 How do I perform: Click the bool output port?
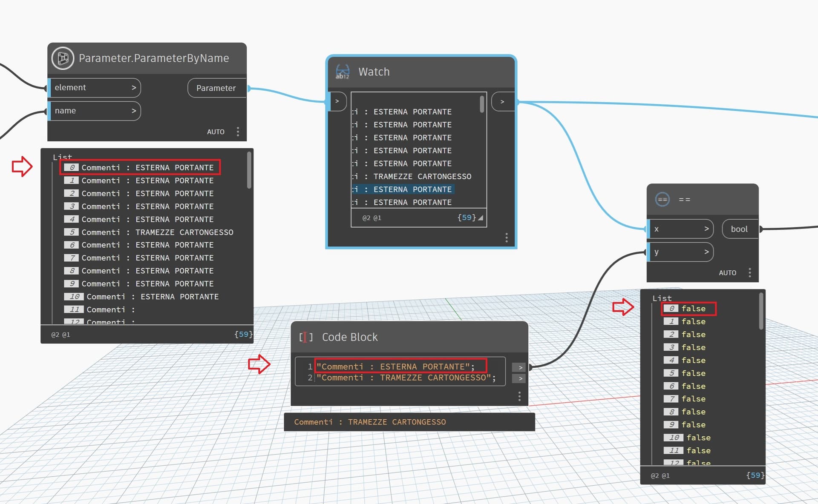click(739, 229)
